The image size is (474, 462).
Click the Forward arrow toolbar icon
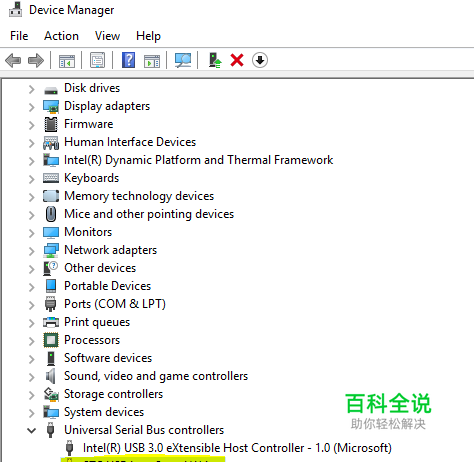coord(36,61)
